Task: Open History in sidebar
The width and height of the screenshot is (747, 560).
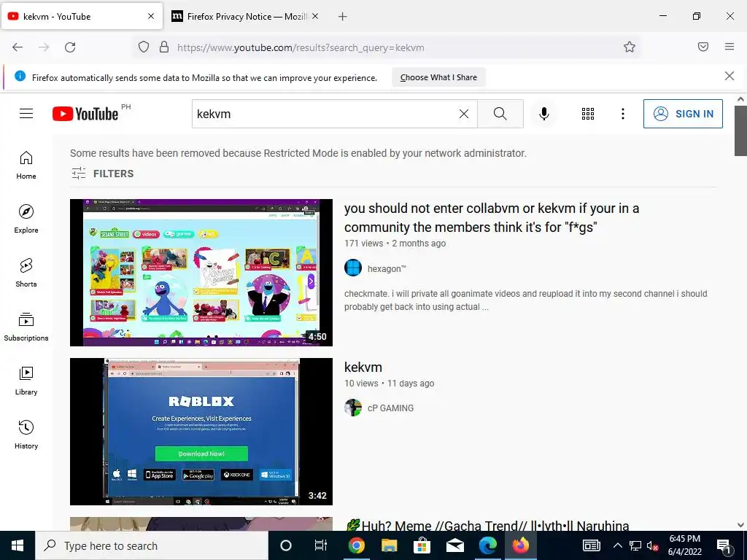Action: pos(26,435)
